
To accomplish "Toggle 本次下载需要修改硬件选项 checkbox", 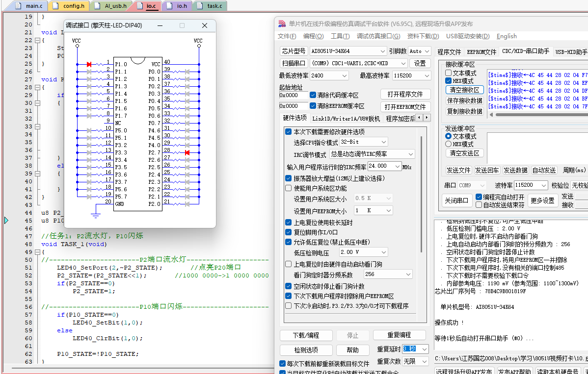I will coord(289,132).
